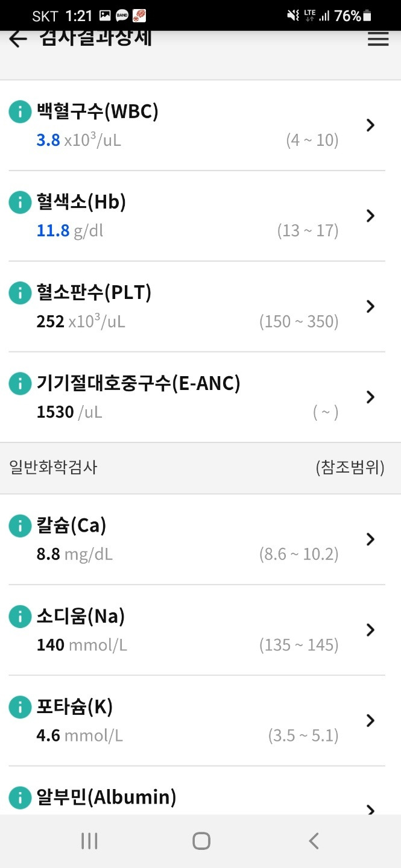401x868 pixels.
Task: Expand the 소디움(Na) result chevron
Action: tap(370, 629)
